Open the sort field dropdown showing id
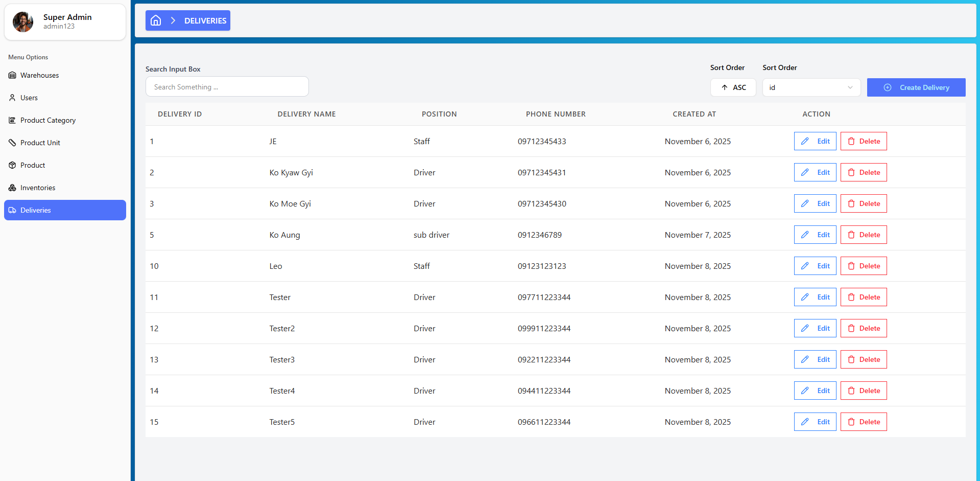Image resolution: width=980 pixels, height=481 pixels. 811,87
